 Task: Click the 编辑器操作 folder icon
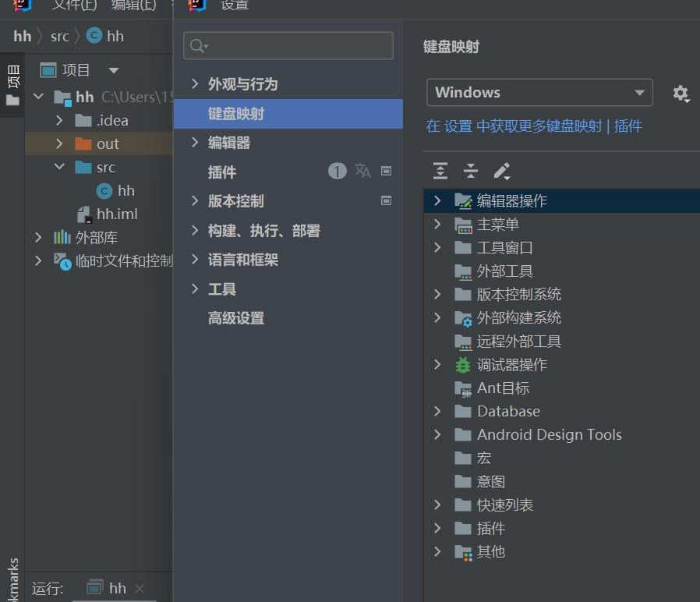pyautogui.click(x=463, y=201)
